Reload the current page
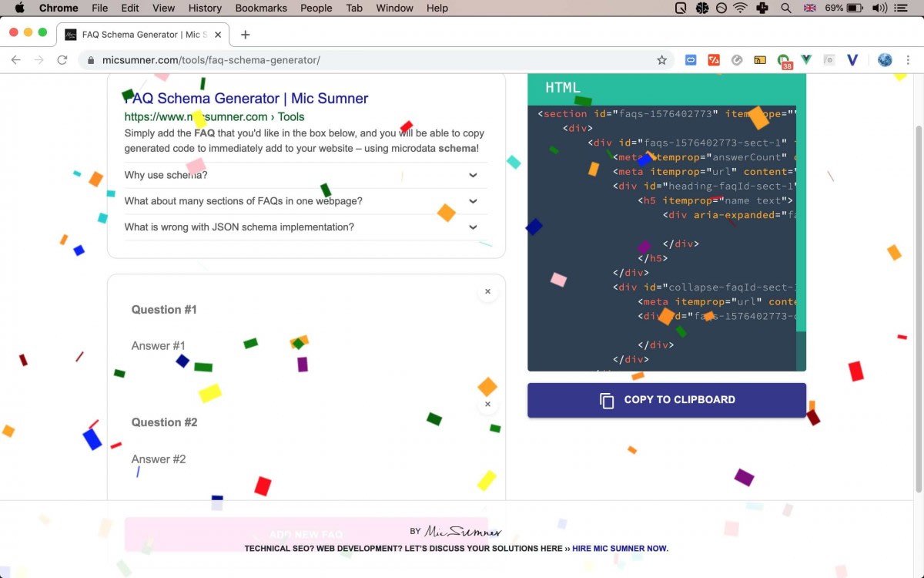The height and width of the screenshot is (578, 924). click(62, 60)
